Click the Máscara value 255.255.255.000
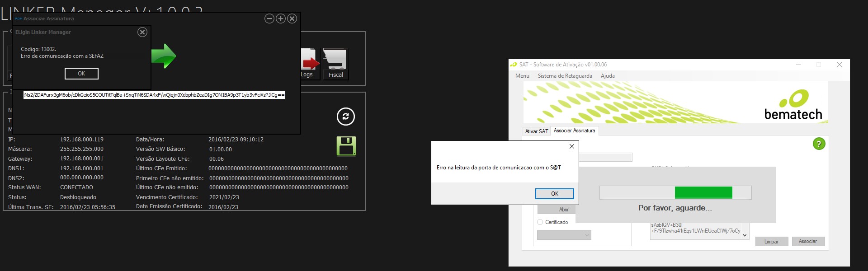The image size is (868, 271). (82, 149)
